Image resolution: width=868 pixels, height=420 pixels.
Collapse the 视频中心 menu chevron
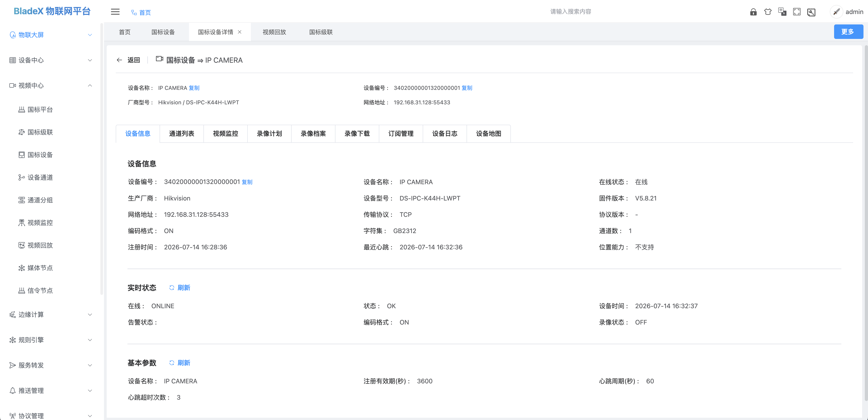coord(90,85)
